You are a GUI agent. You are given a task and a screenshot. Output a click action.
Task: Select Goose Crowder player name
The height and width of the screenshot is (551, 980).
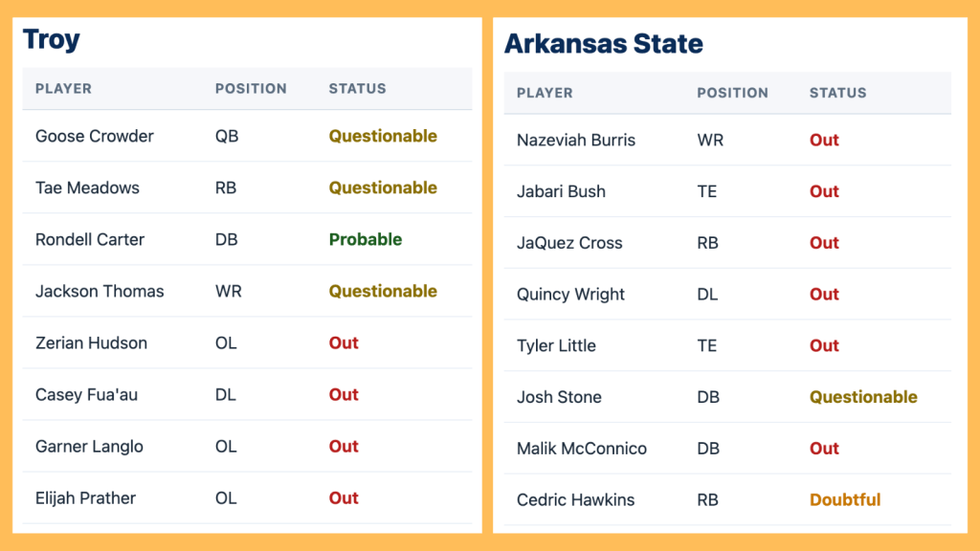coord(94,136)
